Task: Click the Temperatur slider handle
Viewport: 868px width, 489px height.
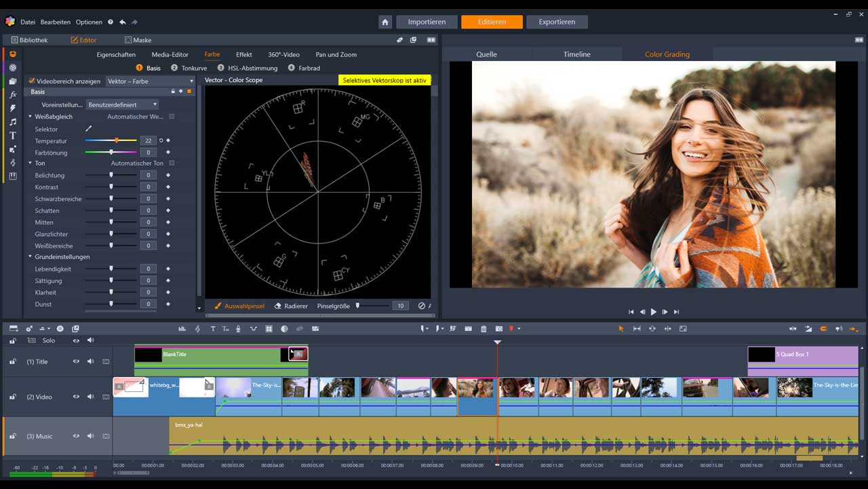Action: [117, 140]
